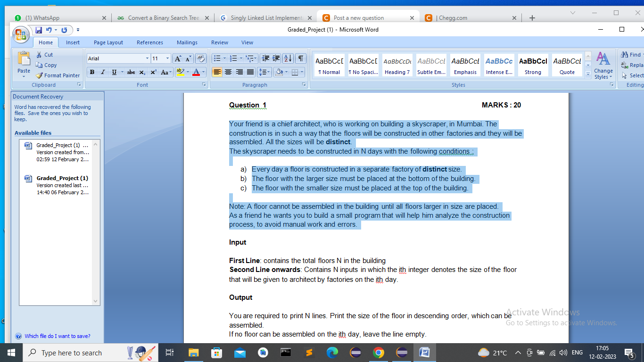Click the Italic formatting icon
The image size is (644, 362).
click(102, 72)
